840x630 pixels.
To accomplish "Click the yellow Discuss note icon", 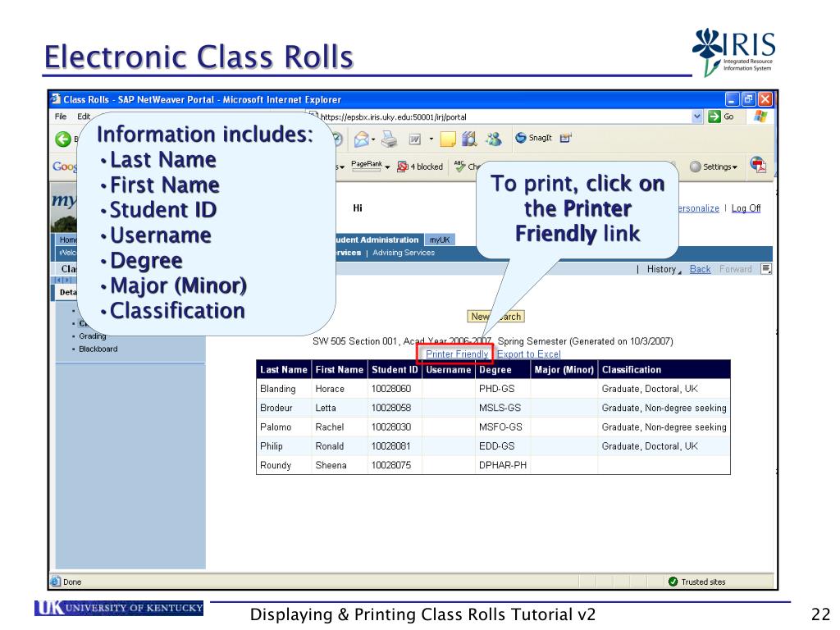I will point(447,139).
